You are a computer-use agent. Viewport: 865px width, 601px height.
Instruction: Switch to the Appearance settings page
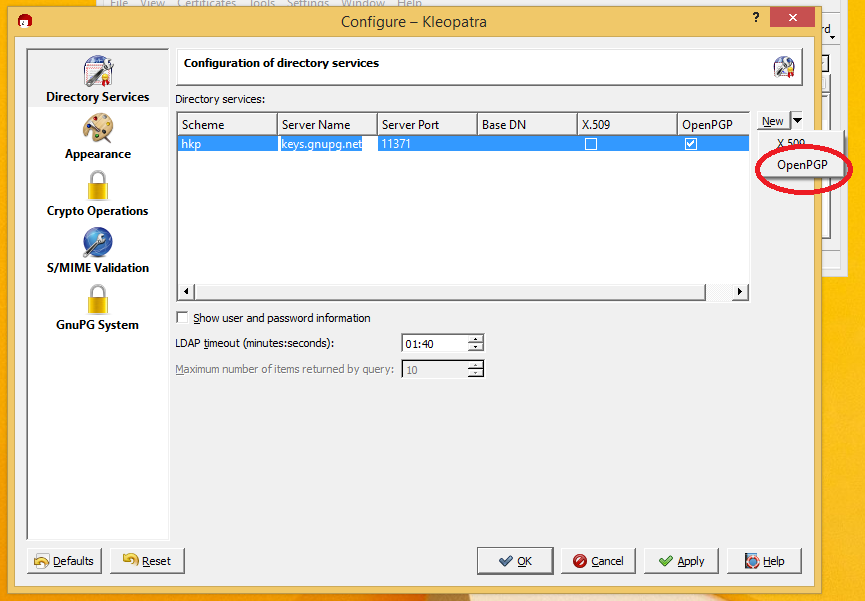[x=98, y=136]
